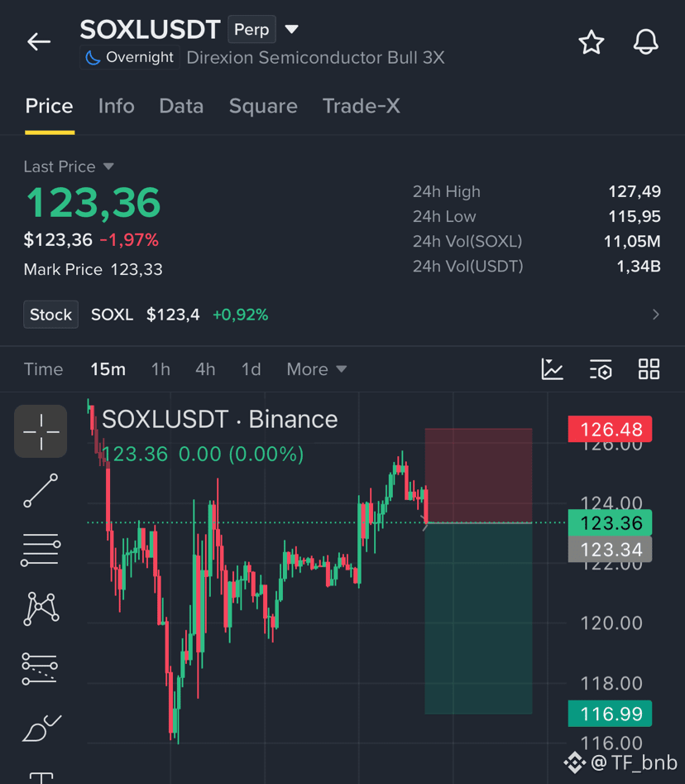Click the 24h Vol(USDT) value 1,34B

point(639,267)
